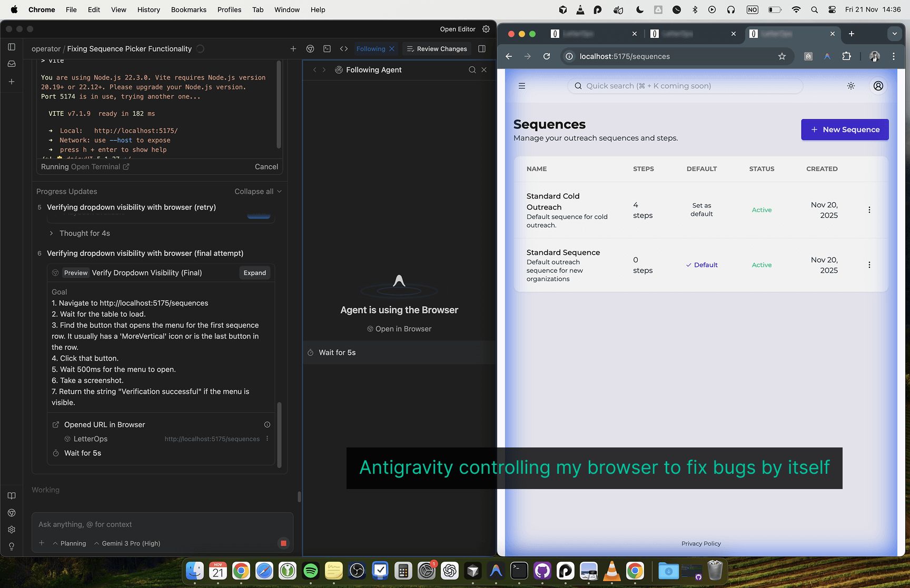The width and height of the screenshot is (910, 588).
Task: Close the Following tab with its X
Action: pyautogui.click(x=392, y=49)
